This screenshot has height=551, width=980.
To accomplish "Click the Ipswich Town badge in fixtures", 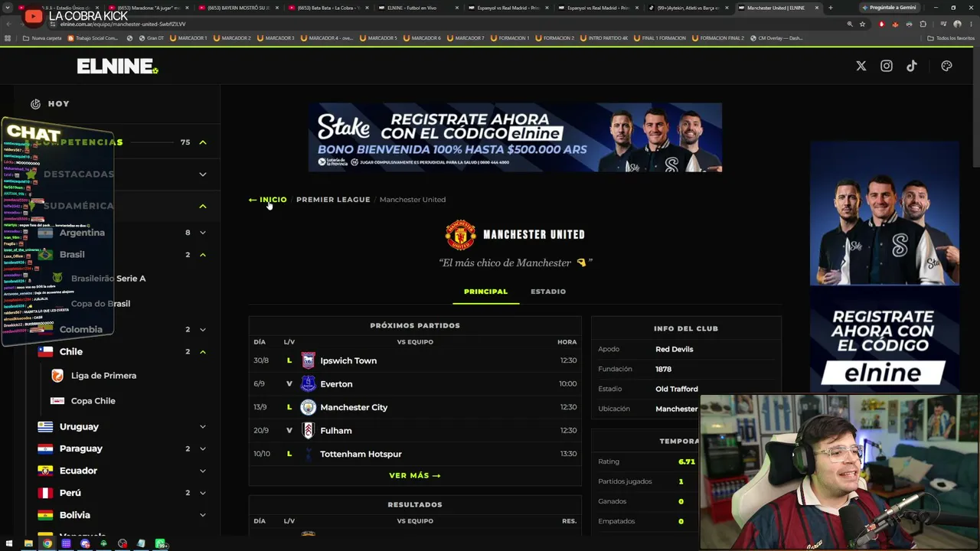I will (x=308, y=360).
